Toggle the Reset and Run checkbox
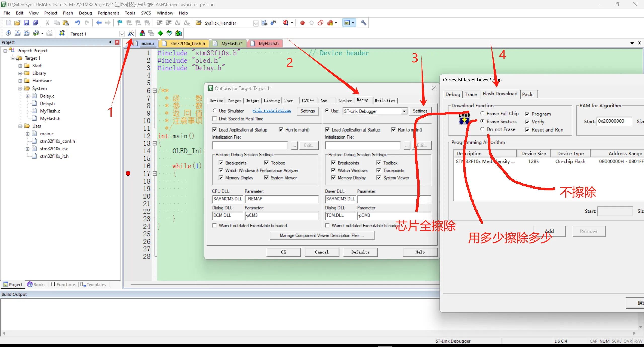 coord(527,130)
